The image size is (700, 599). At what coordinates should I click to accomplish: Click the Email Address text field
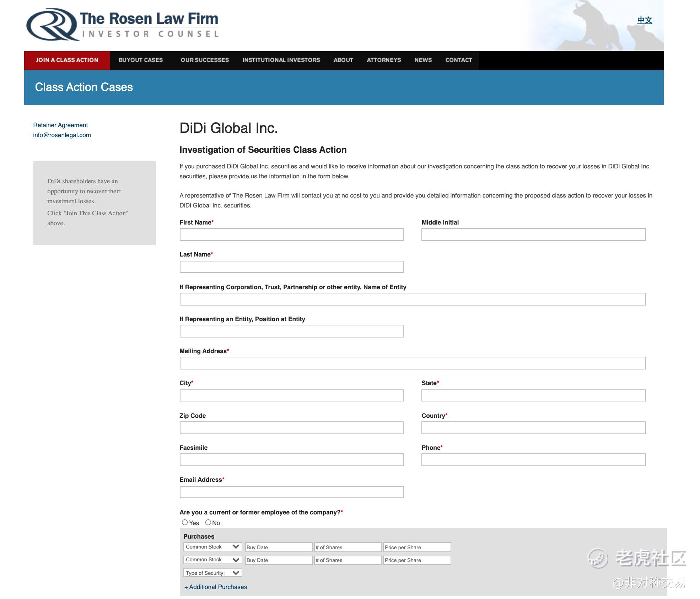pyautogui.click(x=291, y=492)
